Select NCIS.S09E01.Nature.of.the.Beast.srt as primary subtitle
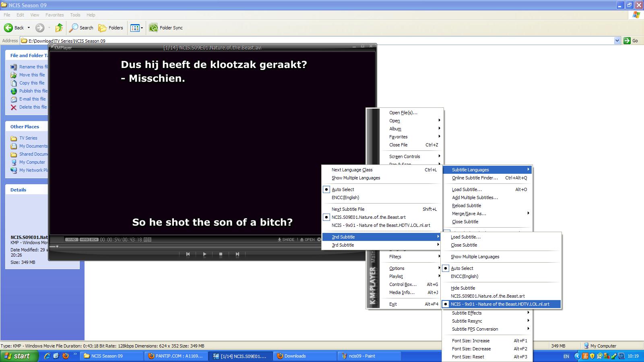 [381, 217]
